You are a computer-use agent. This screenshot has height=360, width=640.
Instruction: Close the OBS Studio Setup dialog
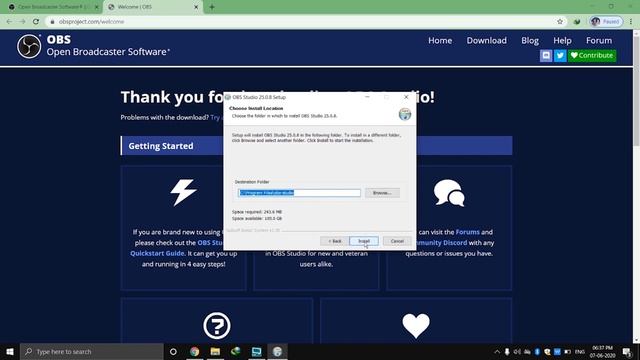tap(406, 97)
